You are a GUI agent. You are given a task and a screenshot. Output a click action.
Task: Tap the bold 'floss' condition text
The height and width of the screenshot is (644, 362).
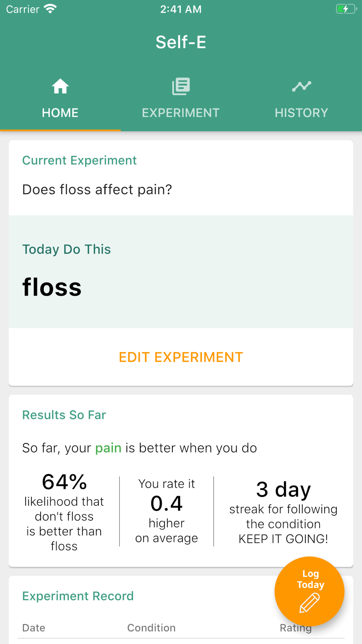[52, 287]
